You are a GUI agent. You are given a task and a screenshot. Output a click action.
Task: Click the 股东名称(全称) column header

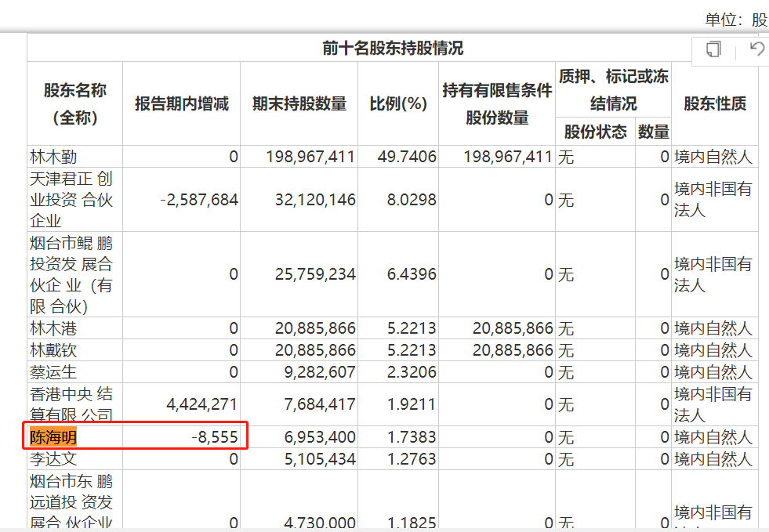click(x=74, y=103)
